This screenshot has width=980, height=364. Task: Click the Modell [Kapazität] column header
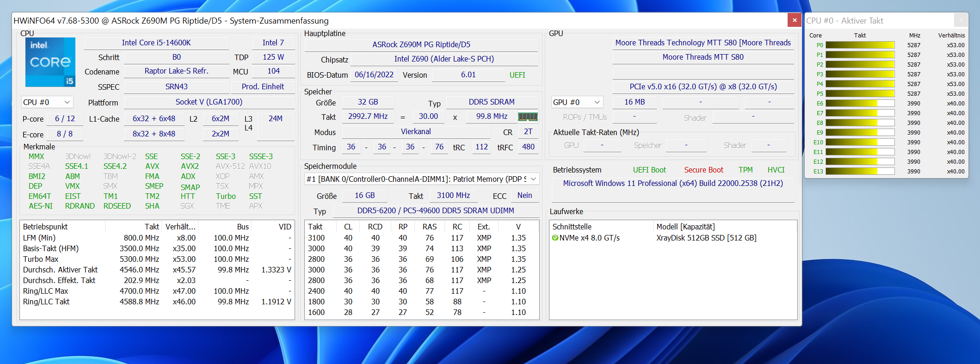click(x=725, y=227)
